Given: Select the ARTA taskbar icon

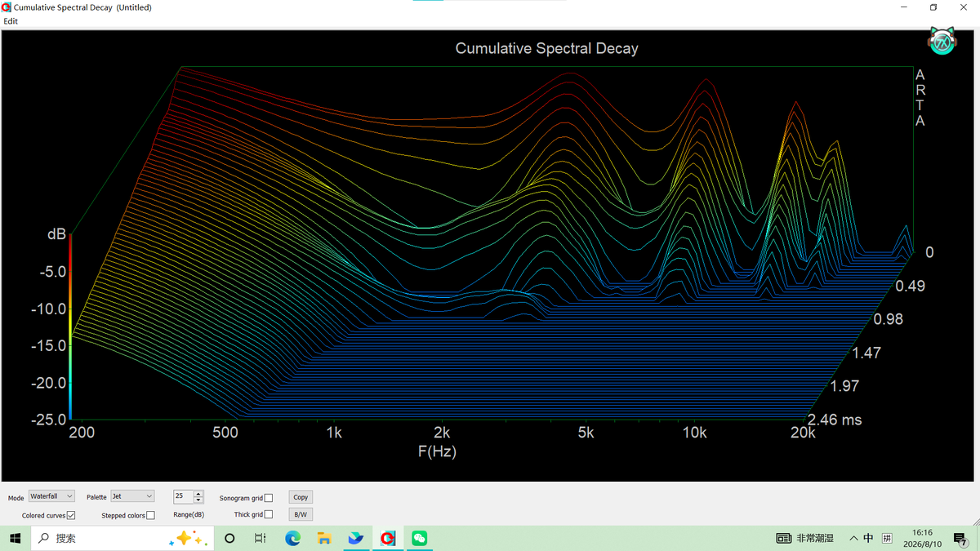Looking at the screenshot, I should click(388, 539).
